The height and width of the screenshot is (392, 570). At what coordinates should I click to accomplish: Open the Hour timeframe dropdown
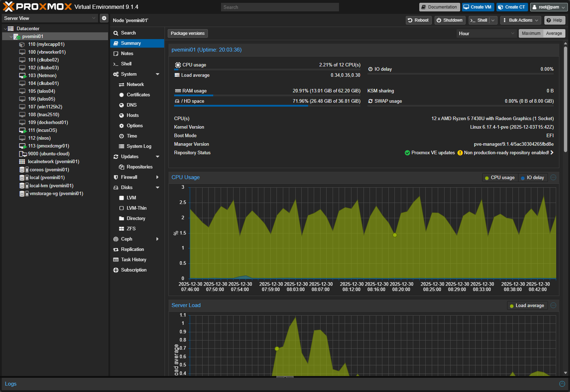[x=486, y=33]
